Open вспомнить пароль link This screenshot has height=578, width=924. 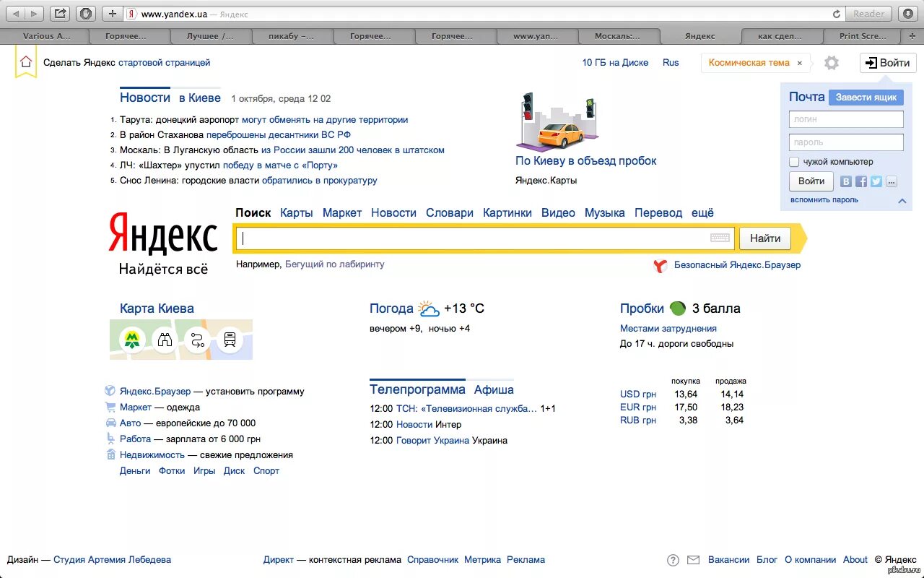pyautogui.click(x=824, y=200)
